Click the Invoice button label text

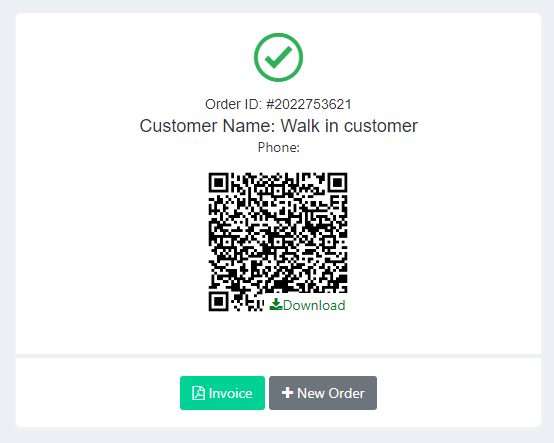point(230,393)
